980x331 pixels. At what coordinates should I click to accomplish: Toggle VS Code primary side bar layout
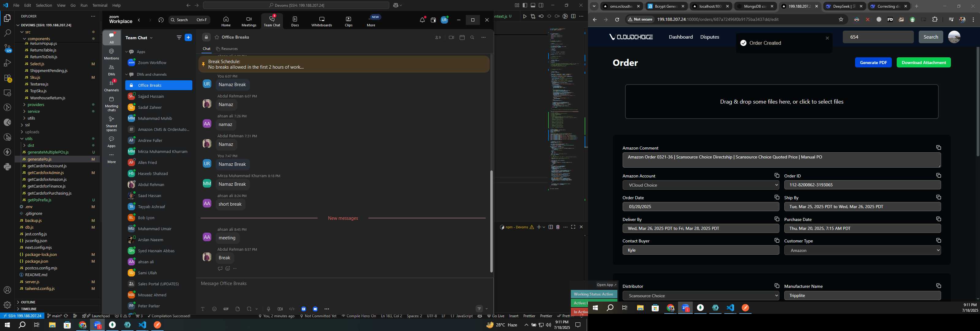point(525,5)
